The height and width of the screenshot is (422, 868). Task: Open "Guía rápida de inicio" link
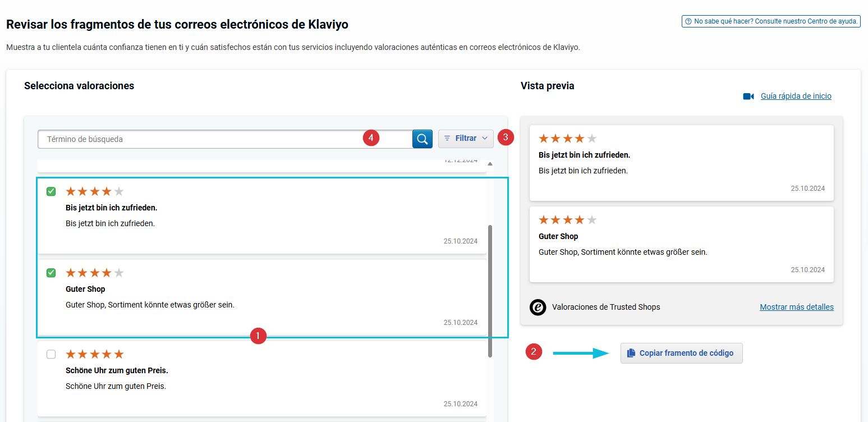click(796, 97)
